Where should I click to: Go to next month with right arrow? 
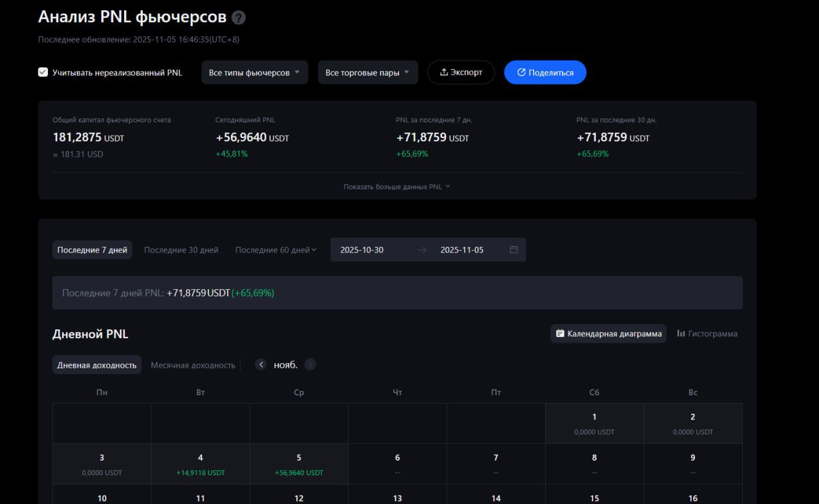click(x=310, y=365)
